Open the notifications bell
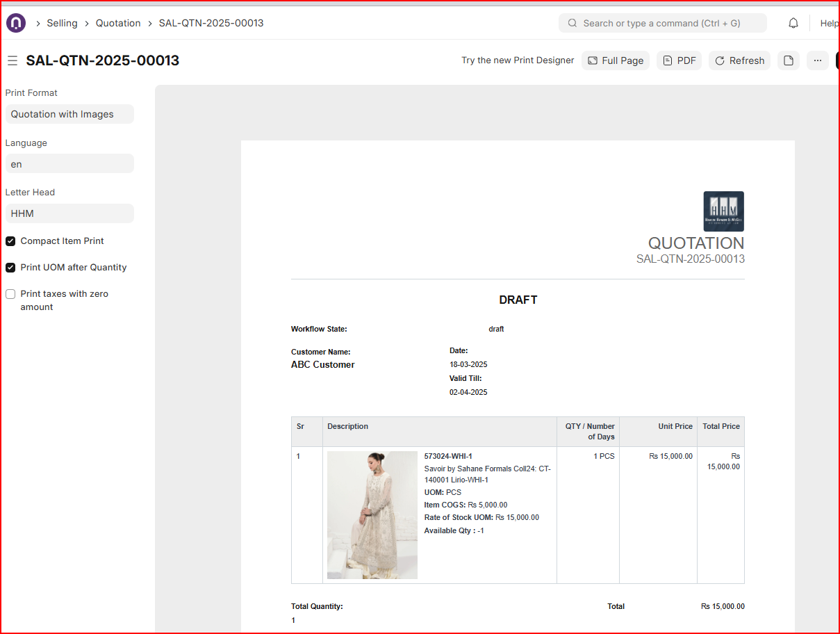The image size is (840, 634). click(793, 23)
